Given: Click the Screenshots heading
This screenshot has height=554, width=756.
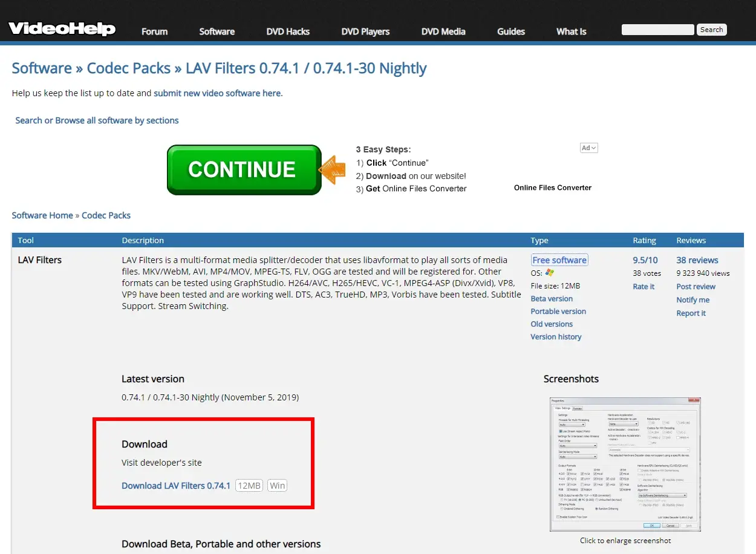Looking at the screenshot, I should click(x=571, y=379).
